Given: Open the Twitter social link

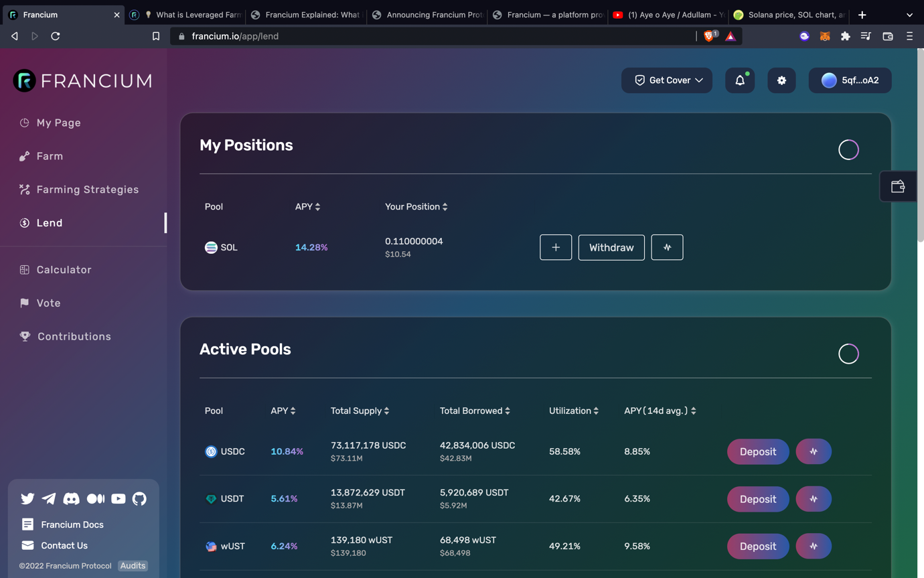Looking at the screenshot, I should [x=27, y=498].
